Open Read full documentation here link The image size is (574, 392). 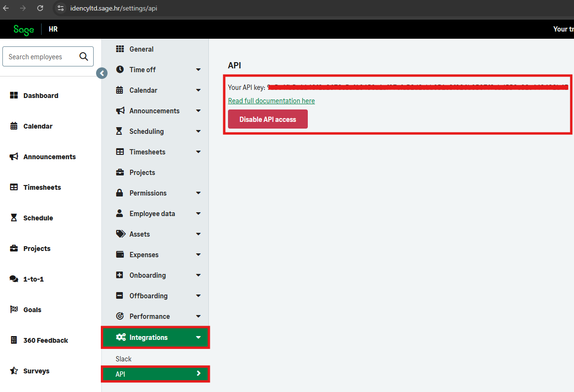(271, 101)
